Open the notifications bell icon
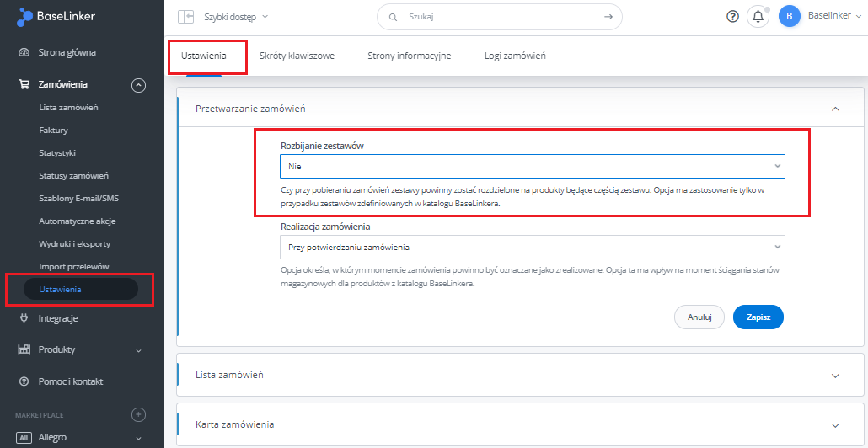Image resolution: width=868 pixels, height=448 pixels. [758, 17]
